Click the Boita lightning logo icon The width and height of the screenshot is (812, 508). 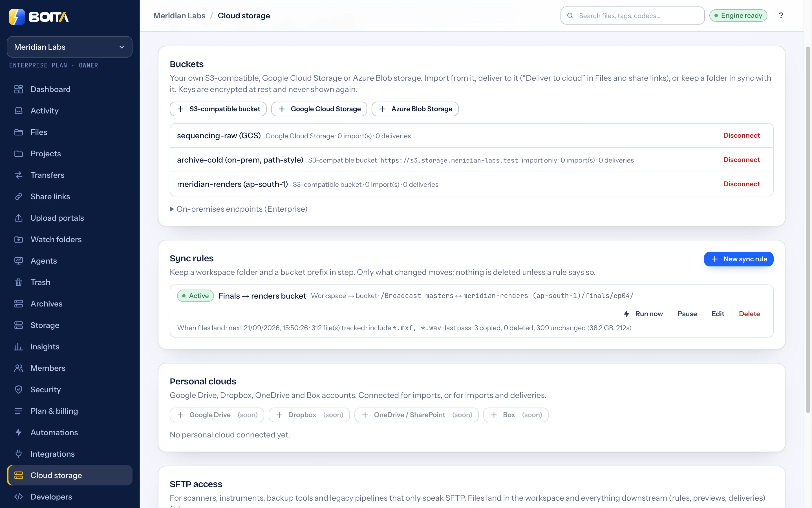17,16
